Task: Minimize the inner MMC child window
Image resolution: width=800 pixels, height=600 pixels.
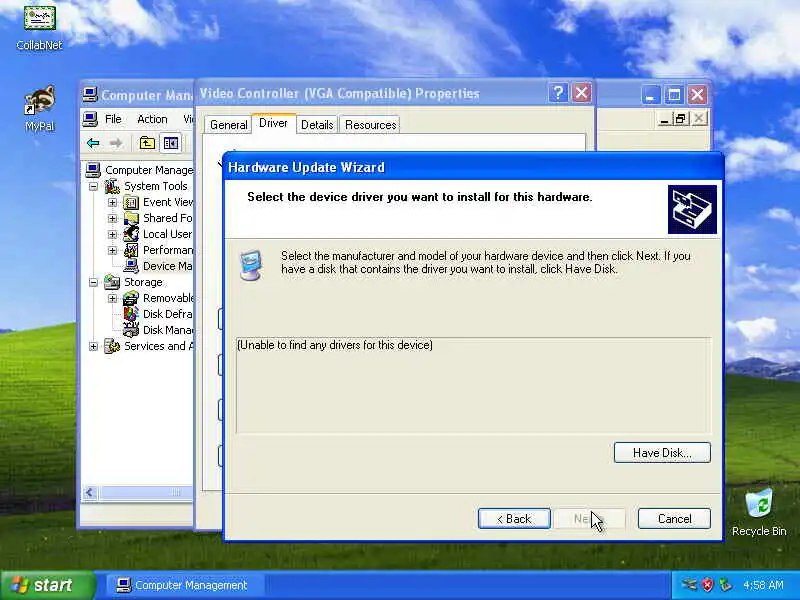Action: pyautogui.click(x=664, y=119)
